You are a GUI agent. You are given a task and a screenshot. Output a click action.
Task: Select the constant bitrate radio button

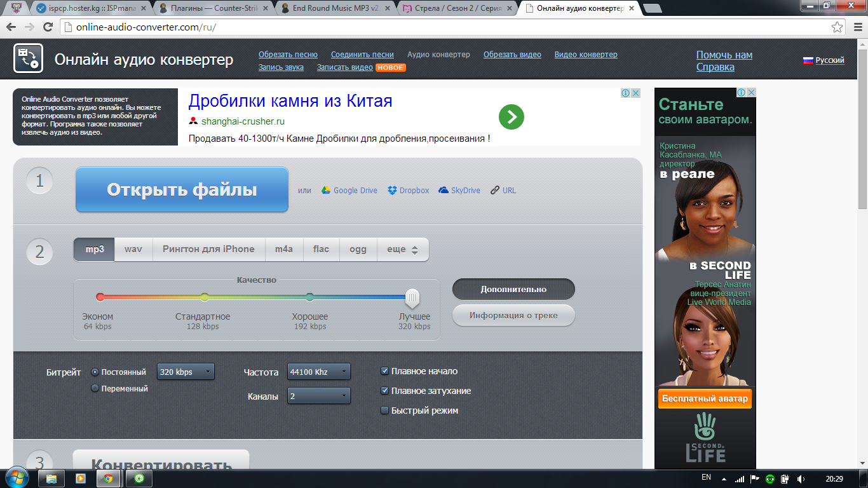coord(95,372)
